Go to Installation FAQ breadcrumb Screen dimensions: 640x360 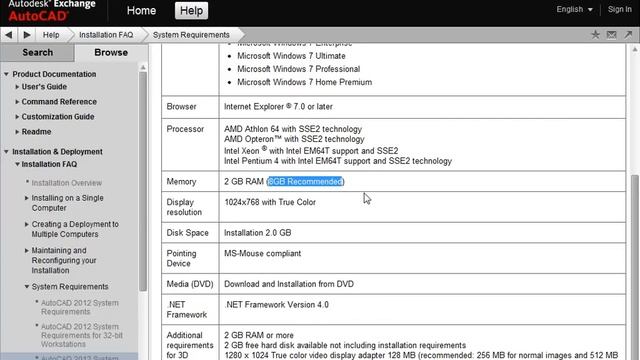[106, 35]
